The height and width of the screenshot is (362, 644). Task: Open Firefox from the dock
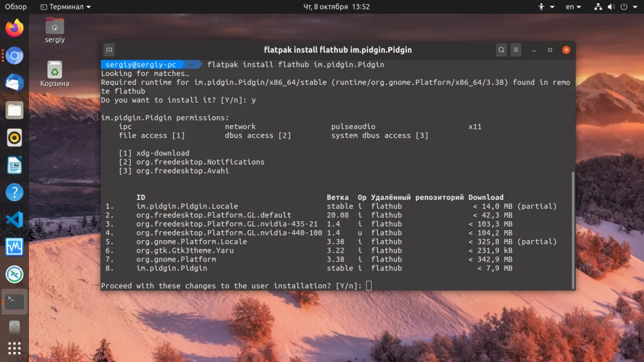pyautogui.click(x=14, y=28)
